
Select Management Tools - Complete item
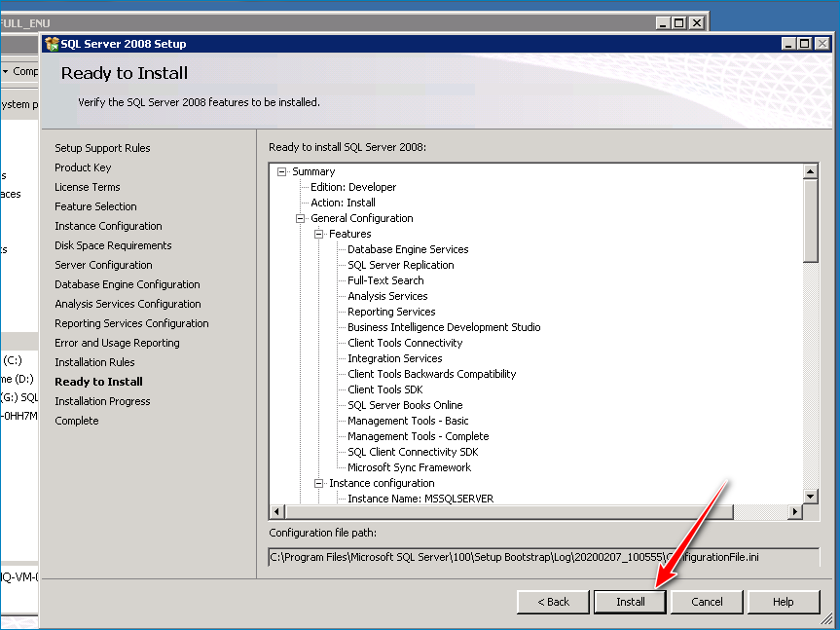point(419,436)
